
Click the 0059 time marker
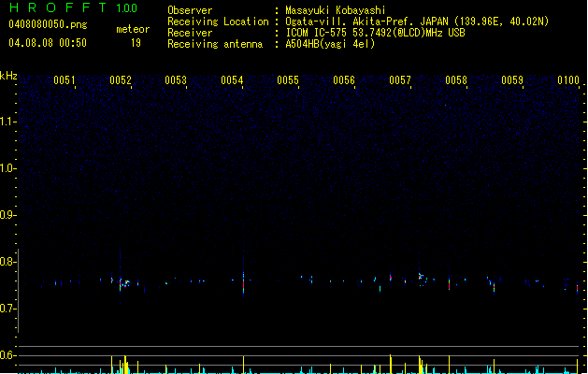point(512,80)
